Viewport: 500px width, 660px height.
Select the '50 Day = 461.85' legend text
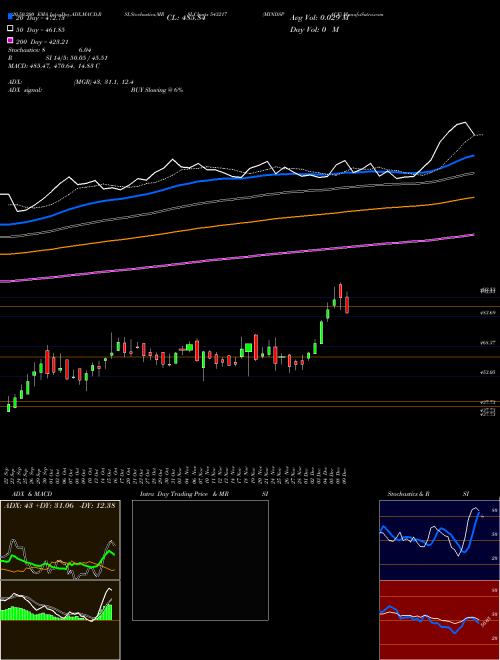click(x=40, y=30)
